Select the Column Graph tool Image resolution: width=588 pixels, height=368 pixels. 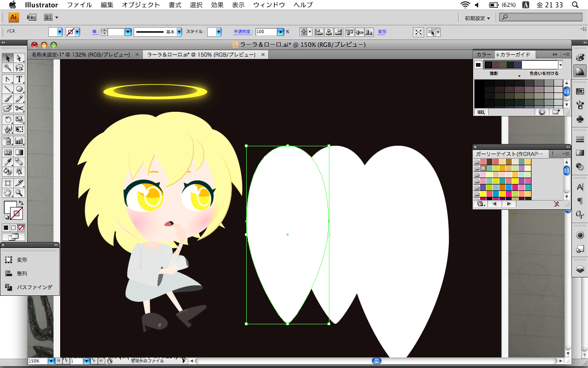pyautogui.click(x=19, y=141)
